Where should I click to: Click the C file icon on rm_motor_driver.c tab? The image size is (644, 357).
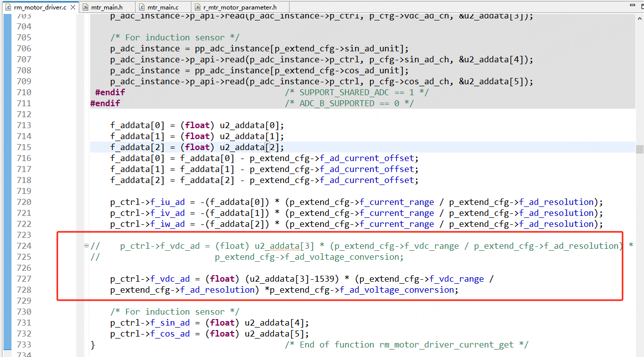pos(7,7)
